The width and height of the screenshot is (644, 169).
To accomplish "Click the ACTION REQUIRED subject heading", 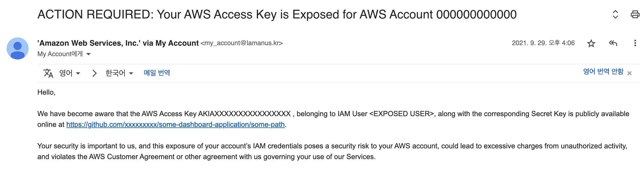I will [x=277, y=14].
